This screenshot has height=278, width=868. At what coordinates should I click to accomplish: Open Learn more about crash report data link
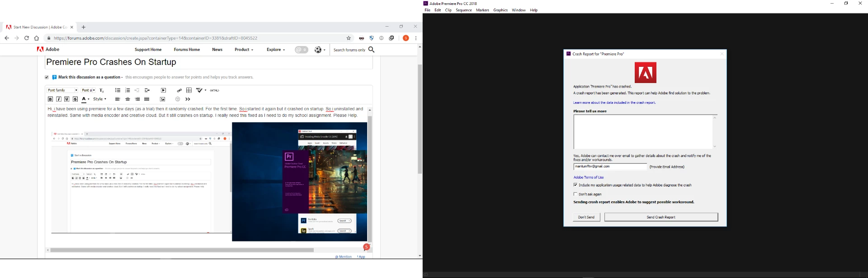tap(614, 103)
